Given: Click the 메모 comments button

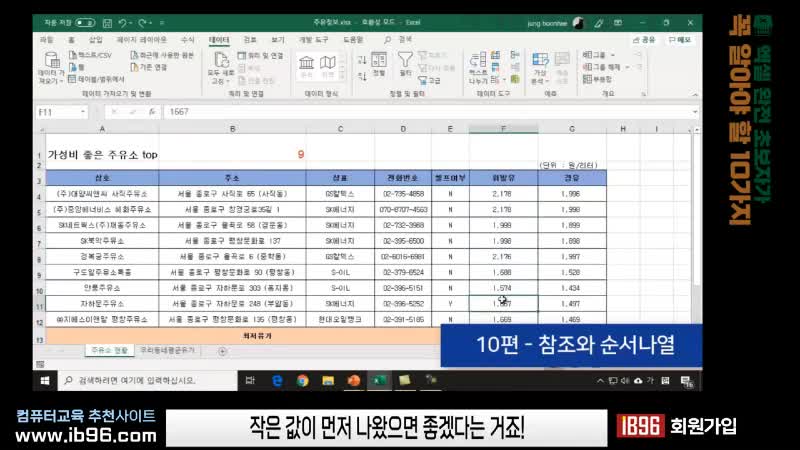Looking at the screenshot, I should click(680, 40).
